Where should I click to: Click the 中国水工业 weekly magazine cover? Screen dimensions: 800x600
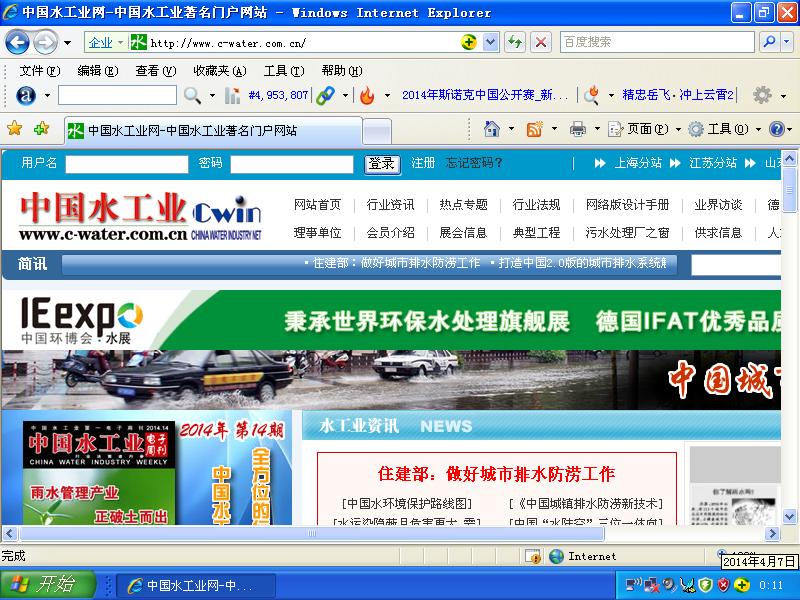[99, 473]
